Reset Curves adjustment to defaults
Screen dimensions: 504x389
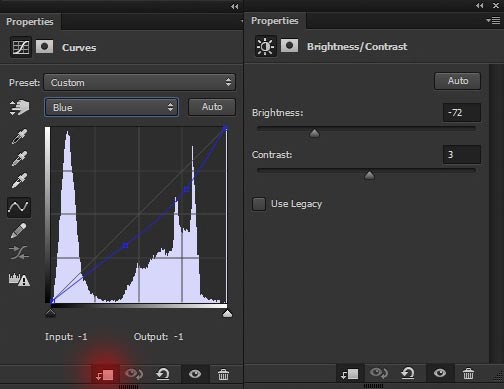click(163, 374)
